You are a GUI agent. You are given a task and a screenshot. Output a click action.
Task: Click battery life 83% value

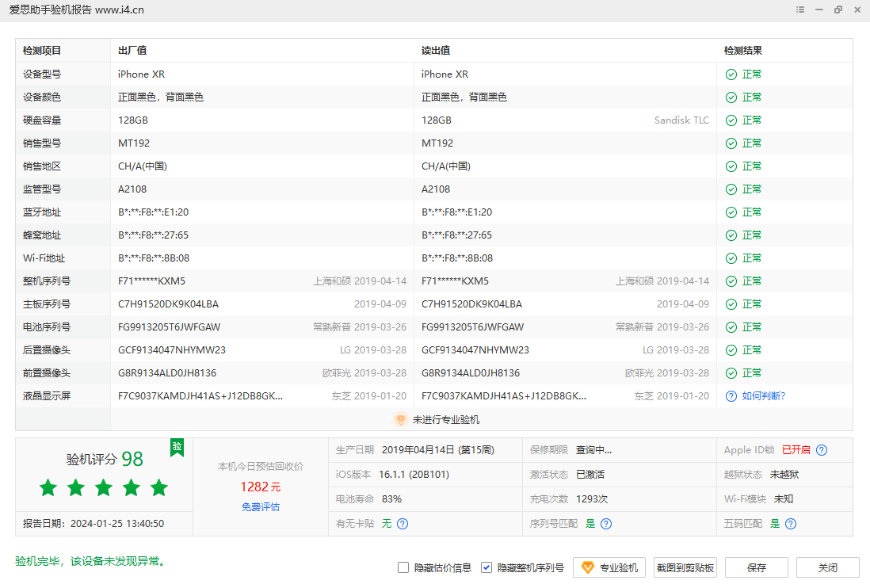tap(391, 499)
